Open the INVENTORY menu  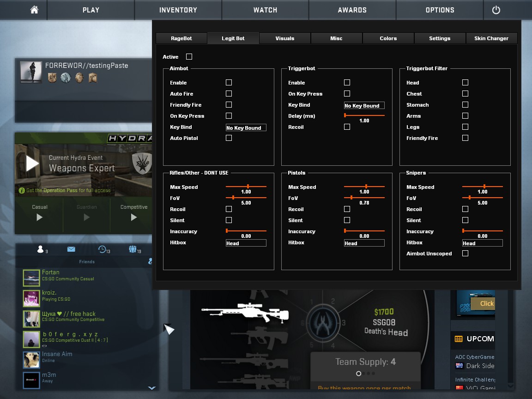[x=178, y=10]
